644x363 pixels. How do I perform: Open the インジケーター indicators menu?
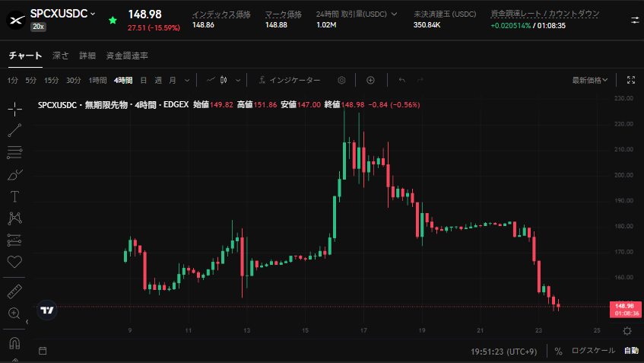290,80
